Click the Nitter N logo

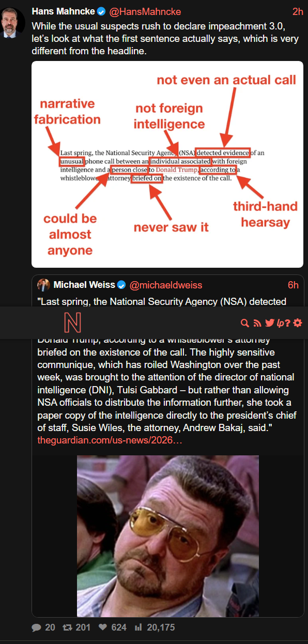coord(73,323)
